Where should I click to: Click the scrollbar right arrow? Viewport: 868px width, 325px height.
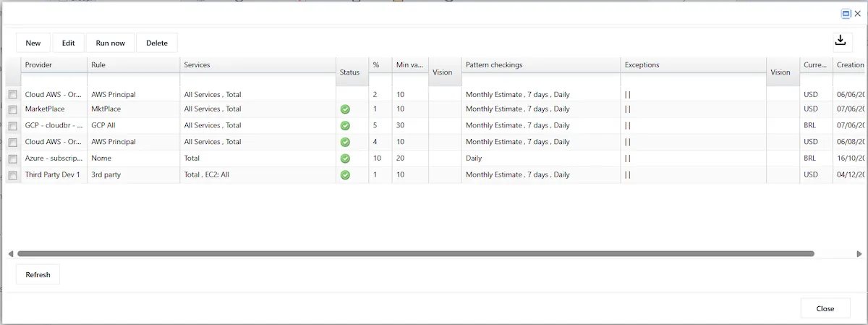click(859, 254)
